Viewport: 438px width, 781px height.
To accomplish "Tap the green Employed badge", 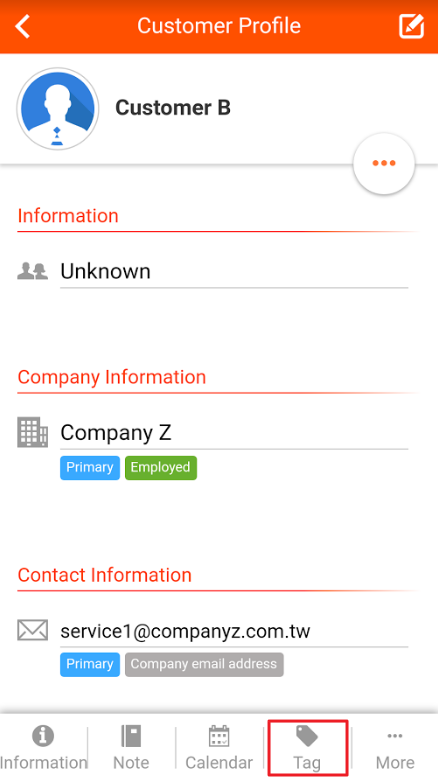I will click(x=160, y=468).
